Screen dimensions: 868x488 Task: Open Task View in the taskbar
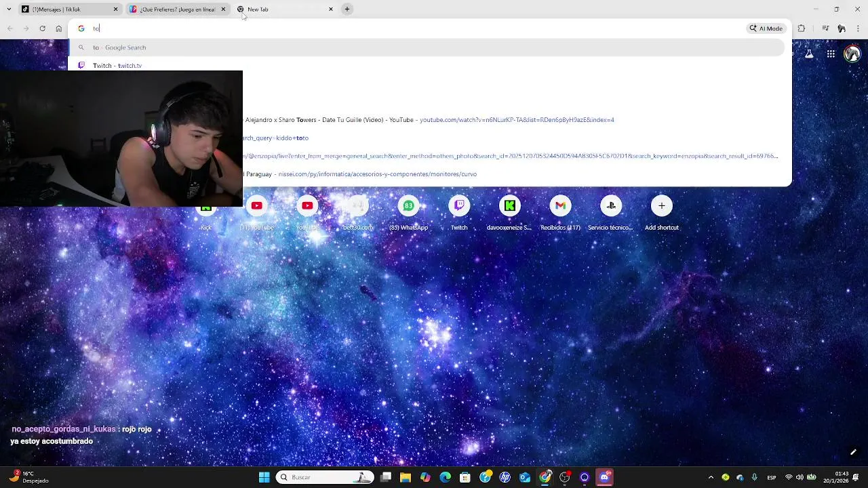point(386,477)
